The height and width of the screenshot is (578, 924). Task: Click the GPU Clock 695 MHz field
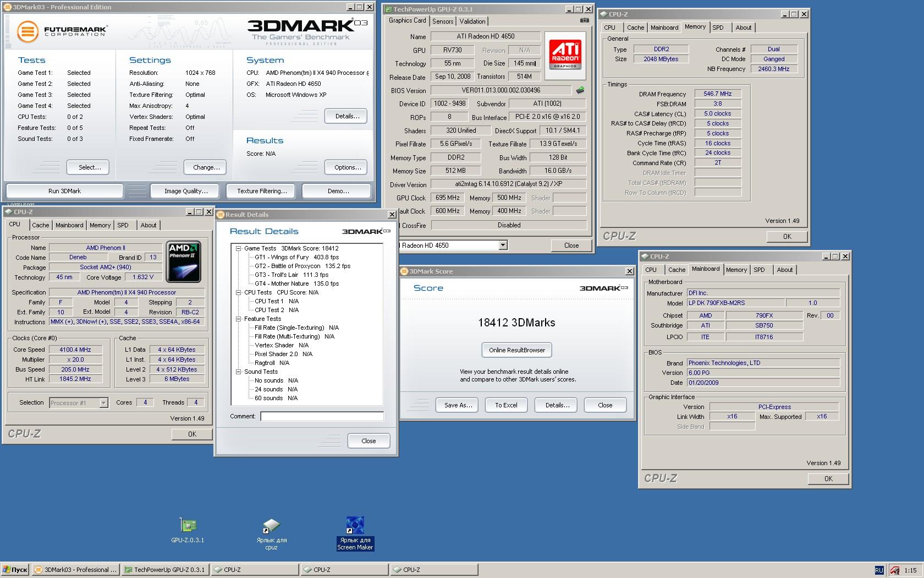448,198
